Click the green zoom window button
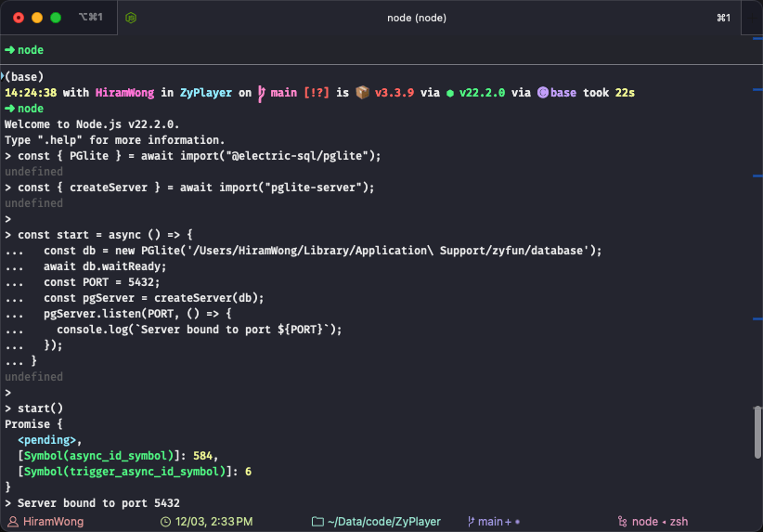Screen dimensions: 763x532 coord(56,18)
